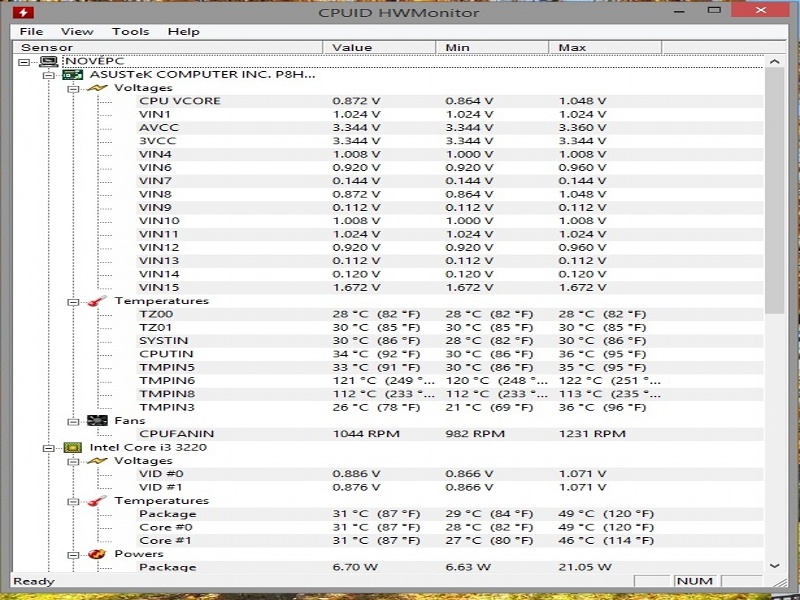Image resolution: width=800 pixels, height=600 pixels.
Task: Select the TMPIN8 temperature row
Action: pyautogui.click(x=450, y=394)
